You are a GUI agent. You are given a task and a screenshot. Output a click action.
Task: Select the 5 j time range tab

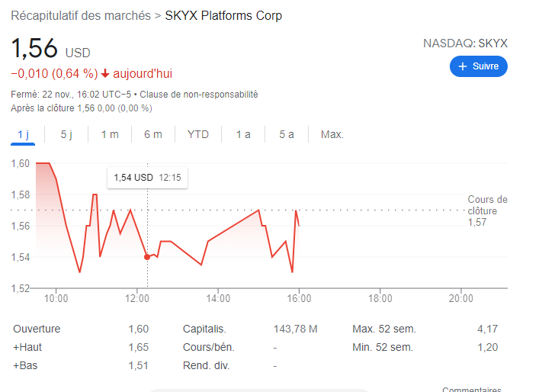pos(66,134)
